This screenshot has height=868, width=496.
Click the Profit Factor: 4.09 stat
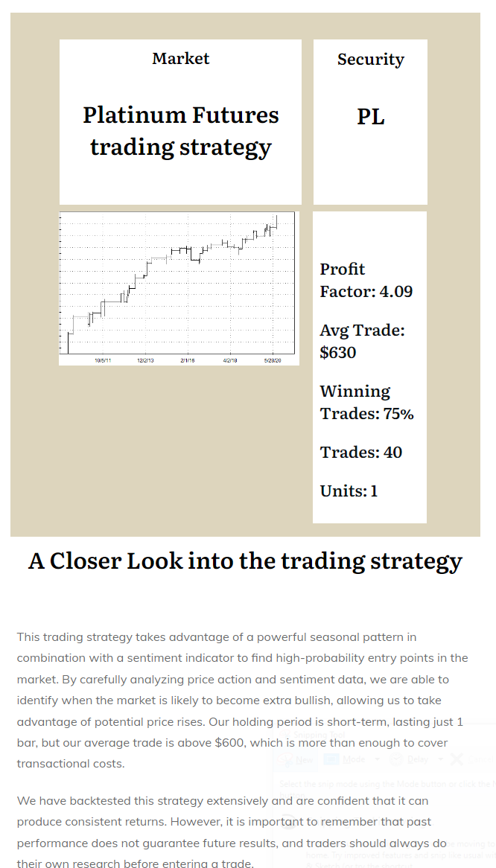[366, 280]
